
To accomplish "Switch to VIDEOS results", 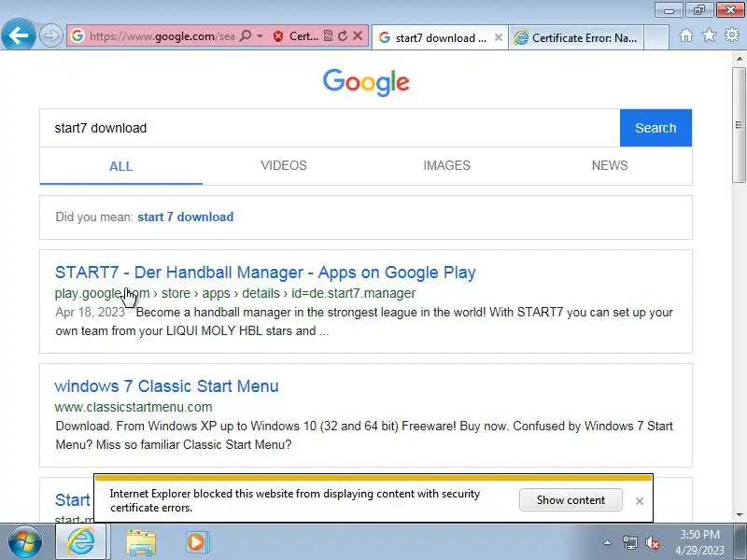I will 284,166.
